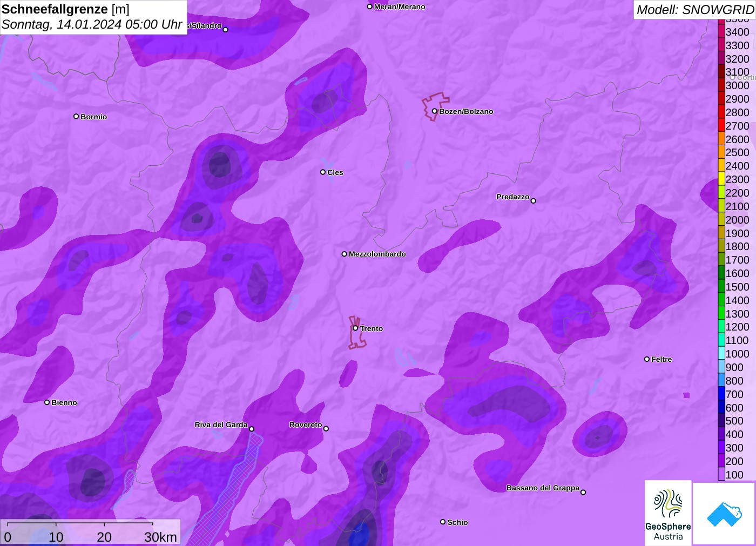This screenshot has height=546, width=756.
Task: Click the Silandro city marker
Action: 226,30
